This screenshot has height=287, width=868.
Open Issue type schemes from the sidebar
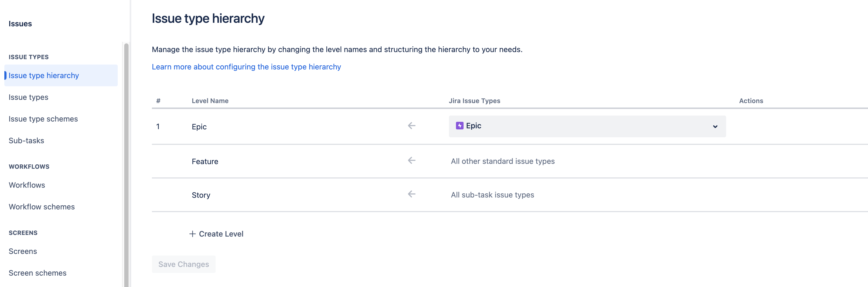(x=43, y=119)
